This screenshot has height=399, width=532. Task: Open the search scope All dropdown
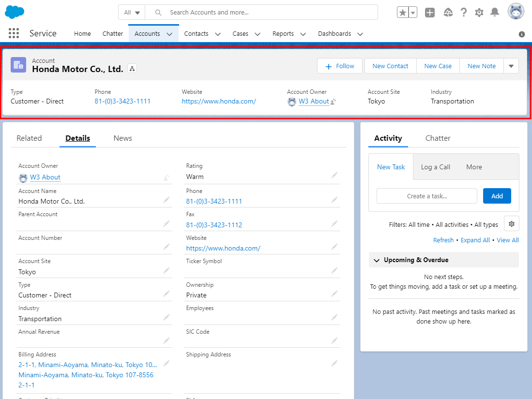point(132,13)
